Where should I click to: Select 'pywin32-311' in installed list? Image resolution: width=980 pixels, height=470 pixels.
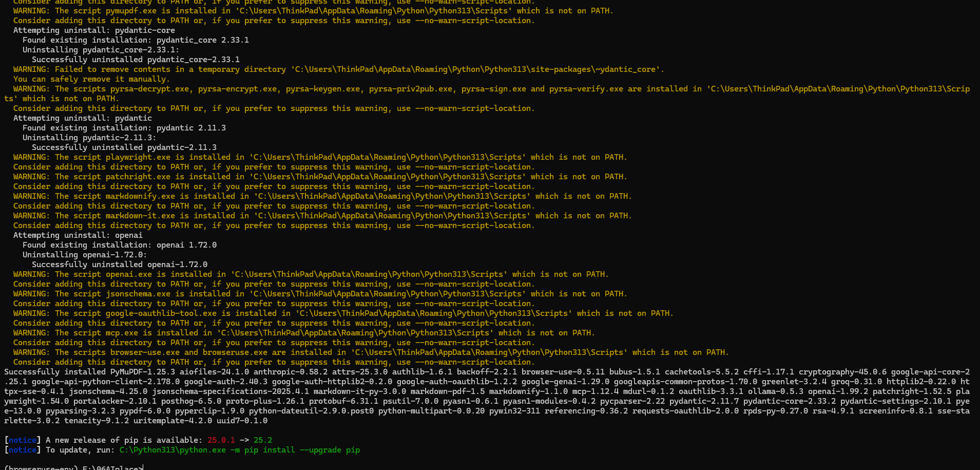[x=514, y=411]
